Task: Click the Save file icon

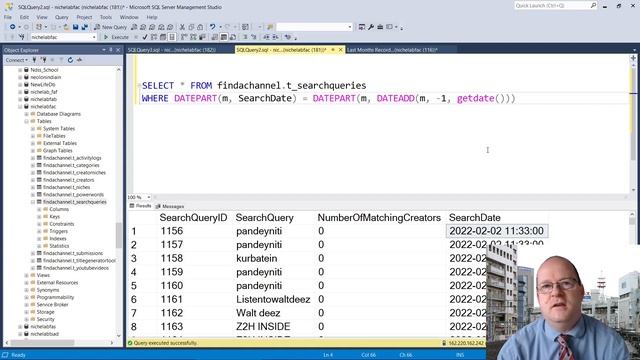Action: (x=76, y=27)
